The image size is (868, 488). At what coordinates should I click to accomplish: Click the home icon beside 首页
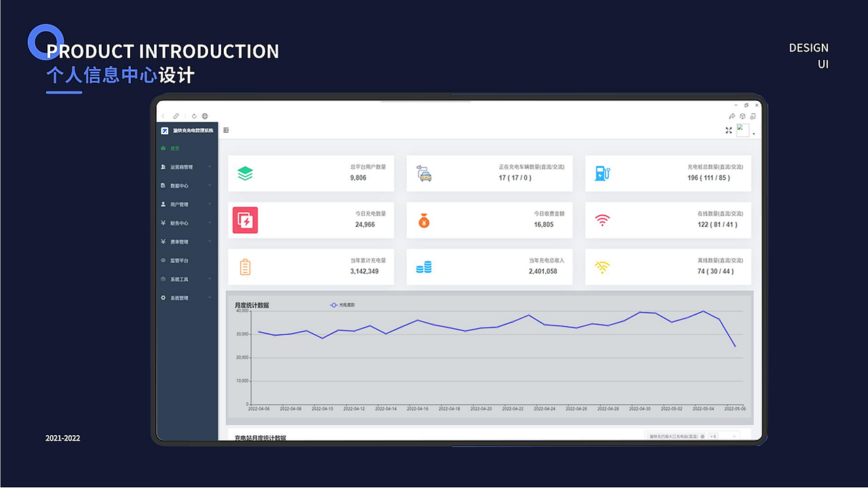point(163,148)
